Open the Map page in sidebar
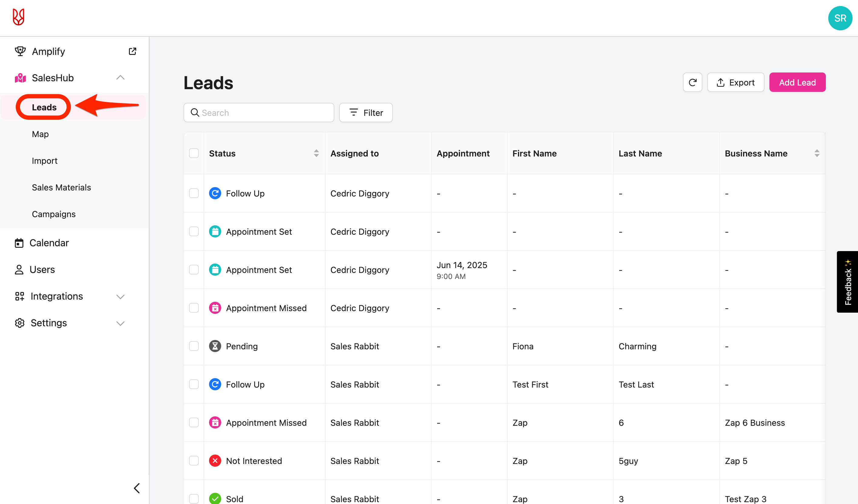The width and height of the screenshot is (858, 504). tap(40, 134)
